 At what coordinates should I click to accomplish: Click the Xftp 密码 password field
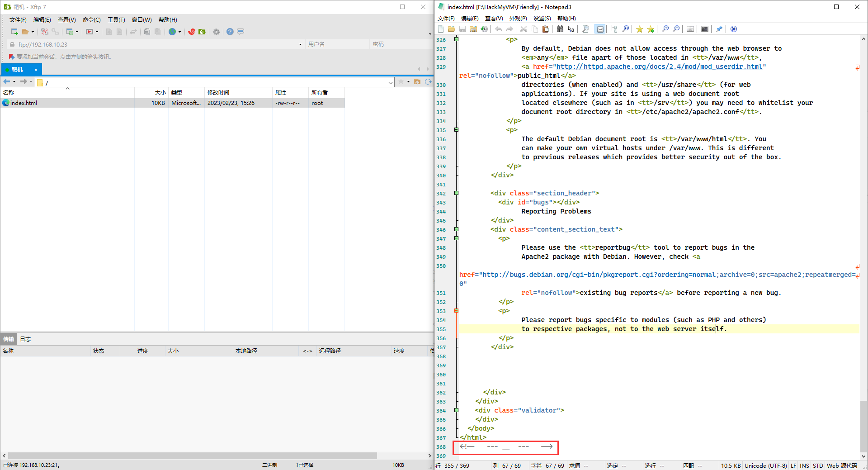401,44
